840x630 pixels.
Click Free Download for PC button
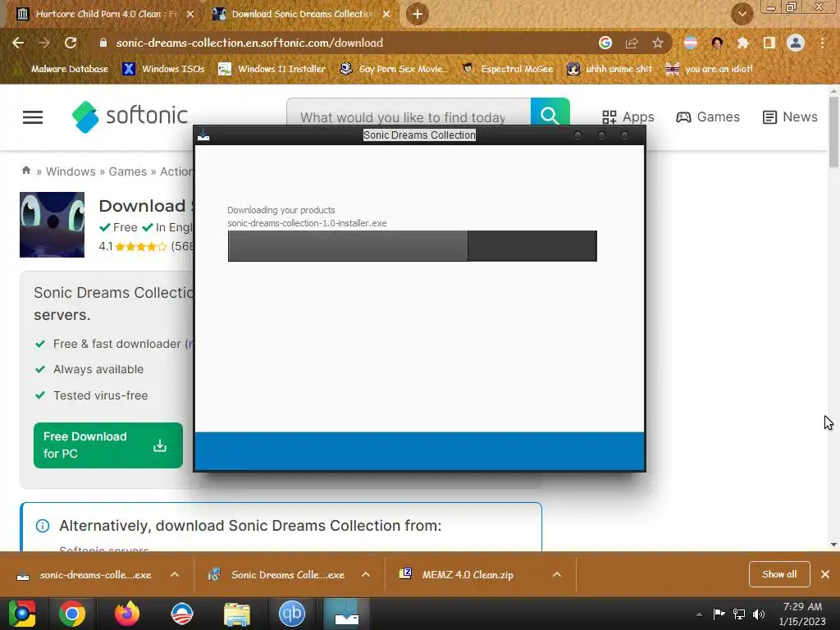(x=108, y=445)
